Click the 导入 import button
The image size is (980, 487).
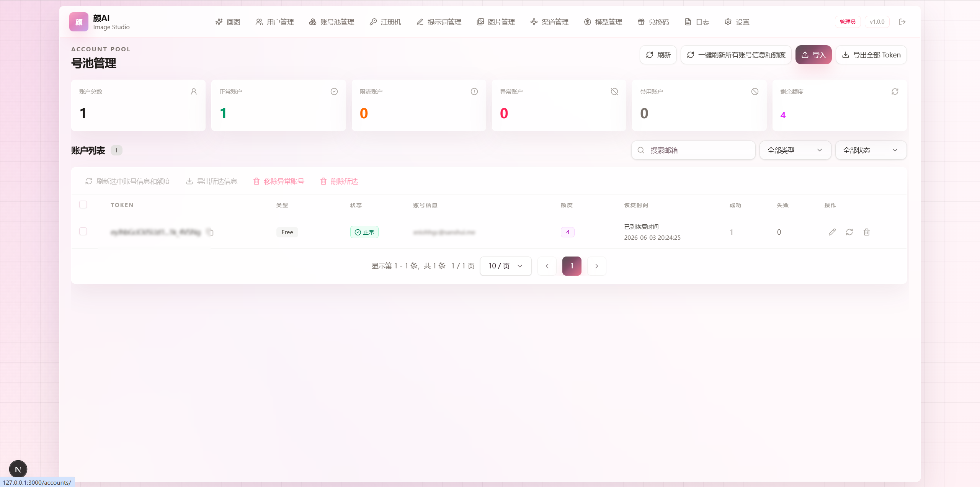click(813, 55)
